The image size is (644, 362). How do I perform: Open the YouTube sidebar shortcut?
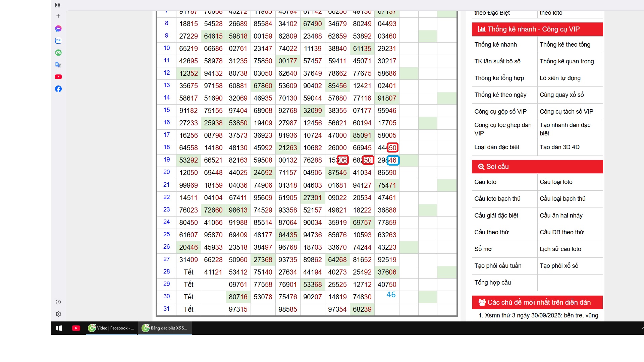[x=58, y=77]
